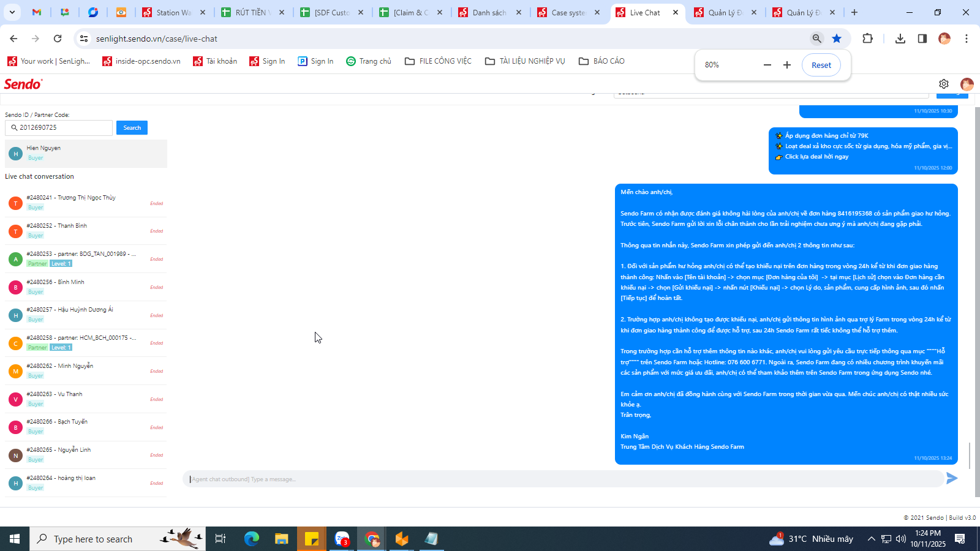Open a new browser tab

[x=854, y=12]
